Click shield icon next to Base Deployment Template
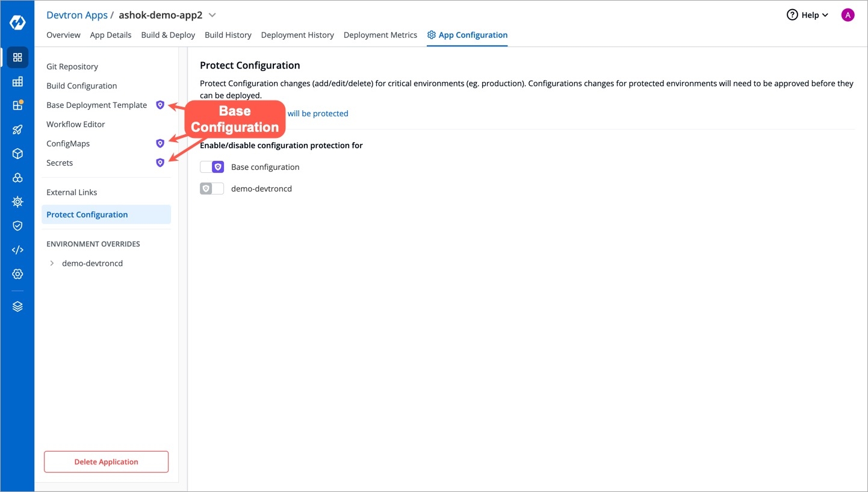This screenshot has width=868, height=492. 160,105
